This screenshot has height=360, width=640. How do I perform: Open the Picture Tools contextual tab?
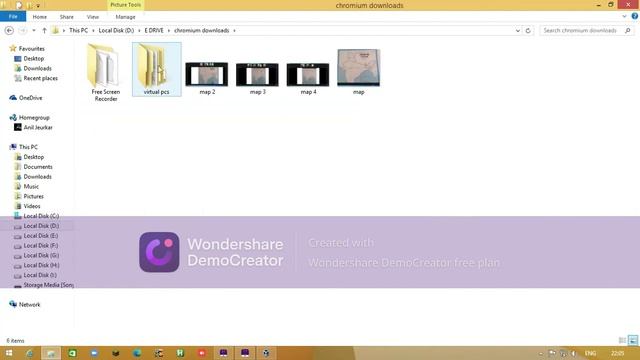(x=126, y=5)
